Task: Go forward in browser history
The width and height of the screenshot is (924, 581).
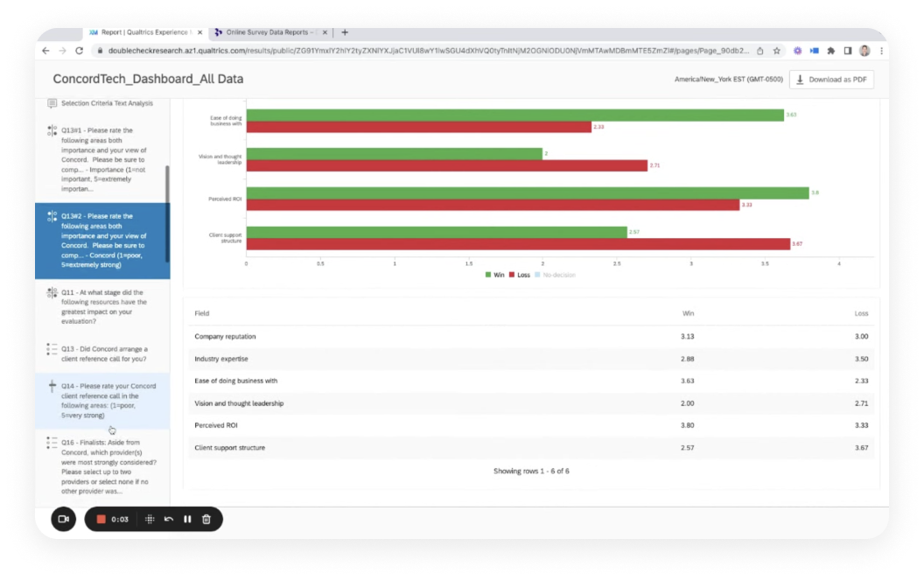Action: (x=62, y=51)
